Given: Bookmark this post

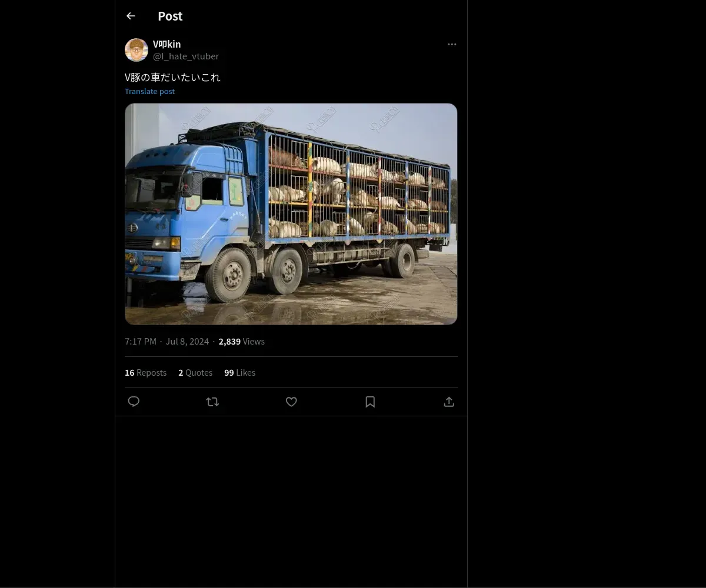Looking at the screenshot, I should coord(370,402).
